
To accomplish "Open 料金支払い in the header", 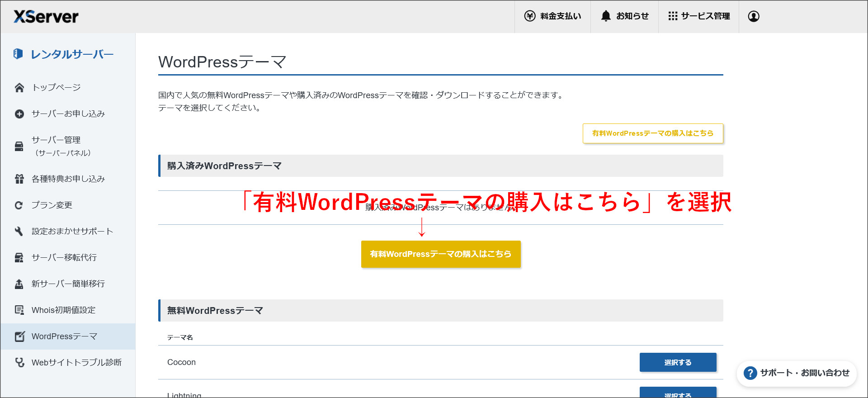I will point(553,16).
